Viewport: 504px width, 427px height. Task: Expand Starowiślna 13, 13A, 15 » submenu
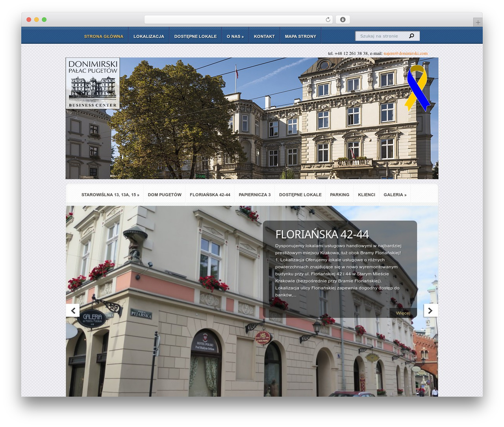[110, 195]
